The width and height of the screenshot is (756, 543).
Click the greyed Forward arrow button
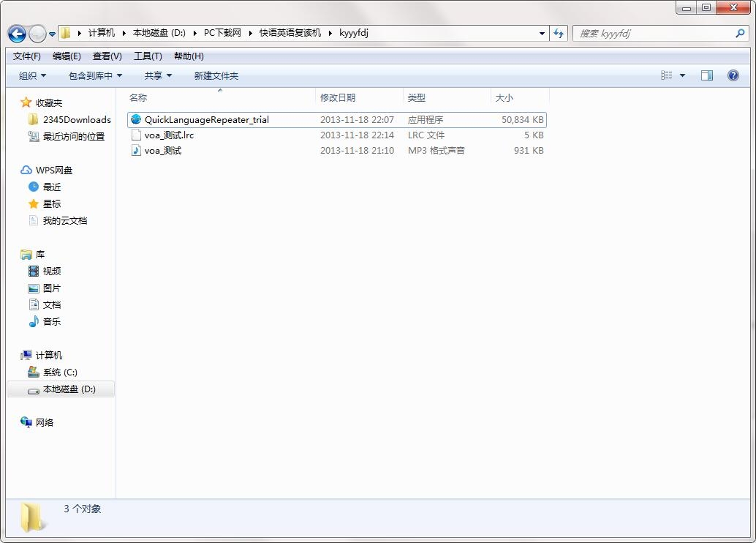37,34
